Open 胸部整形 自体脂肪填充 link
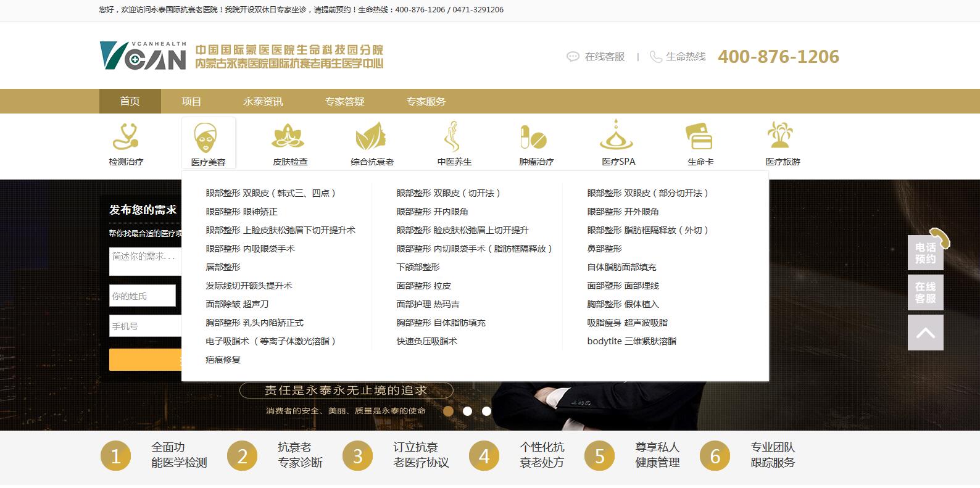The image size is (980, 488). [x=441, y=323]
